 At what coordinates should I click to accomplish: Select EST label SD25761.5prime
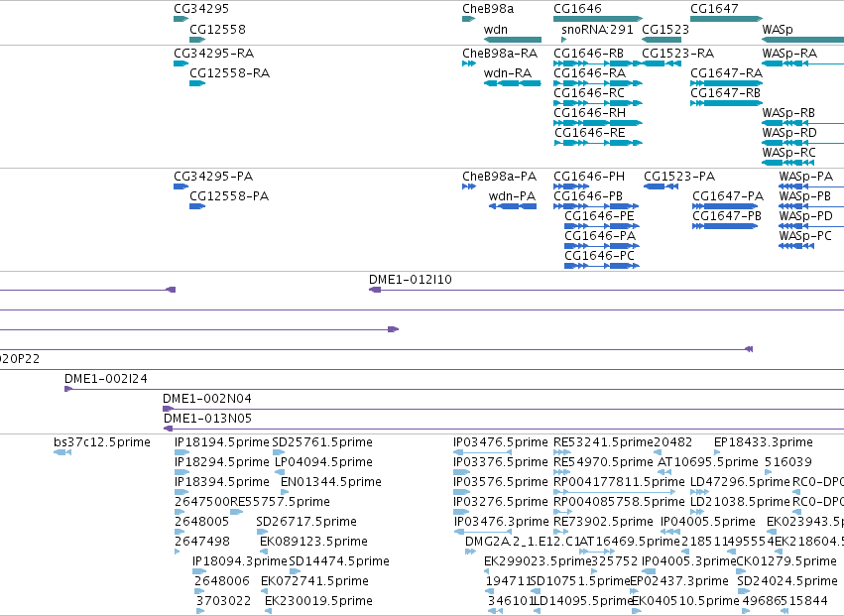pyautogui.click(x=322, y=442)
